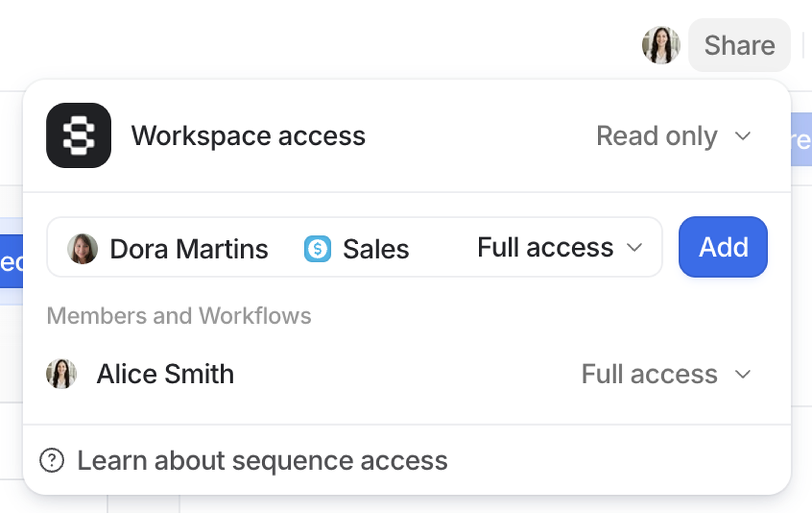This screenshot has width=812, height=513.
Task: Click the question mark help icon
Action: (x=52, y=460)
